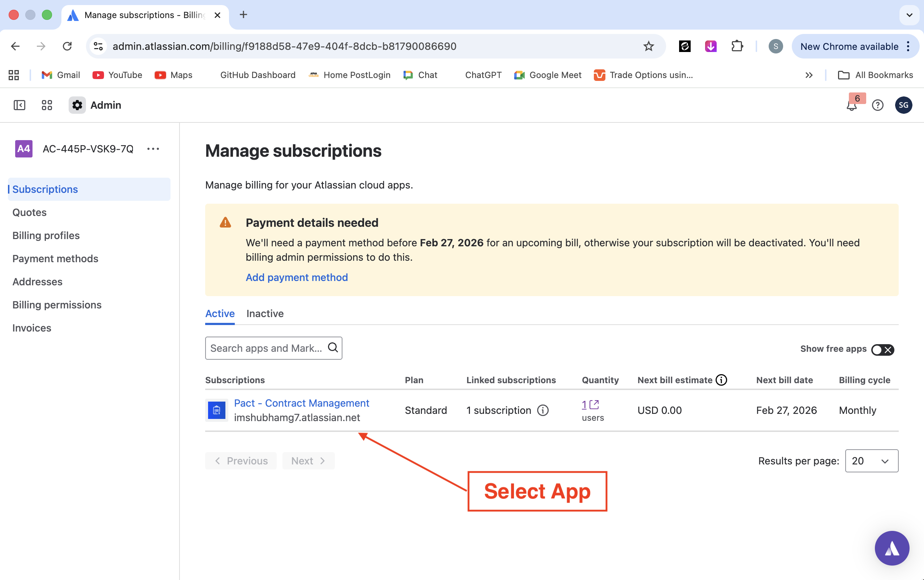This screenshot has width=924, height=580.
Task: Click the Next bill estimate info icon
Action: (721, 380)
